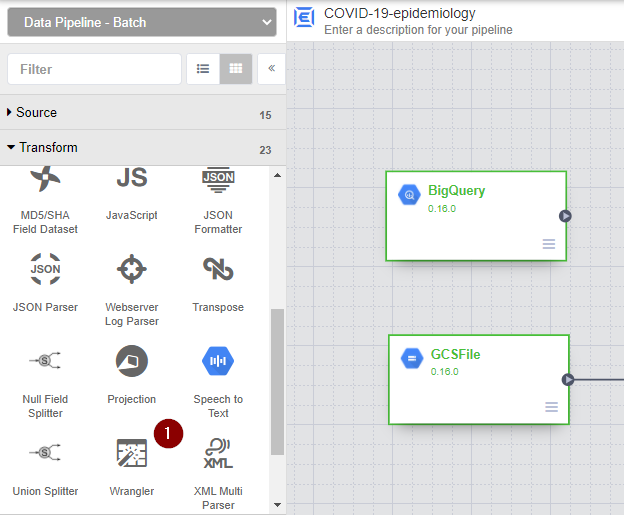Select the BigQuery node title

456,191
